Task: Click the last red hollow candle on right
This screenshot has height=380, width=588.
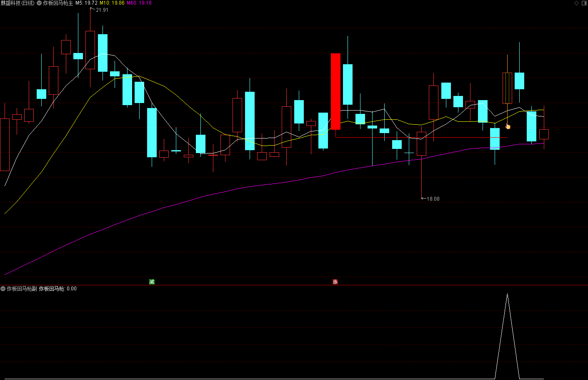Action: tap(544, 134)
